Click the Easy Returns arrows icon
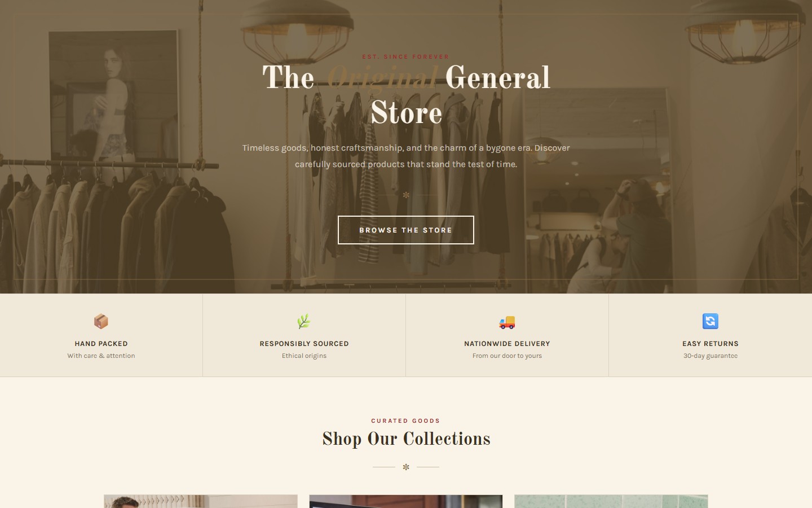The image size is (812, 508). 710,321
